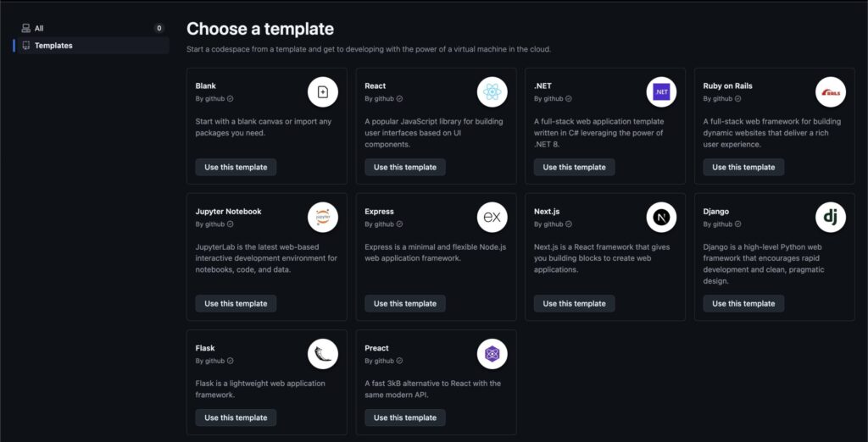Use this template for Flask
868x442 pixels.
(236, 417)
